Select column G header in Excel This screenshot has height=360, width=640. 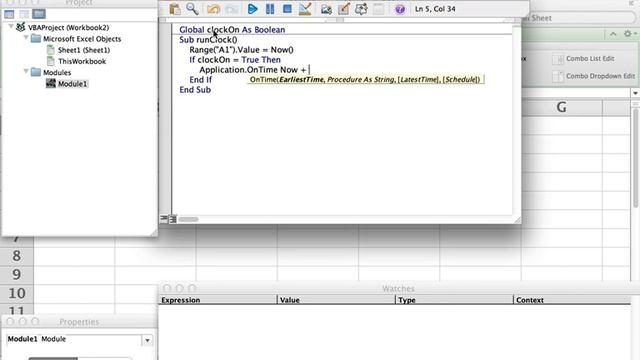[562, 107]
